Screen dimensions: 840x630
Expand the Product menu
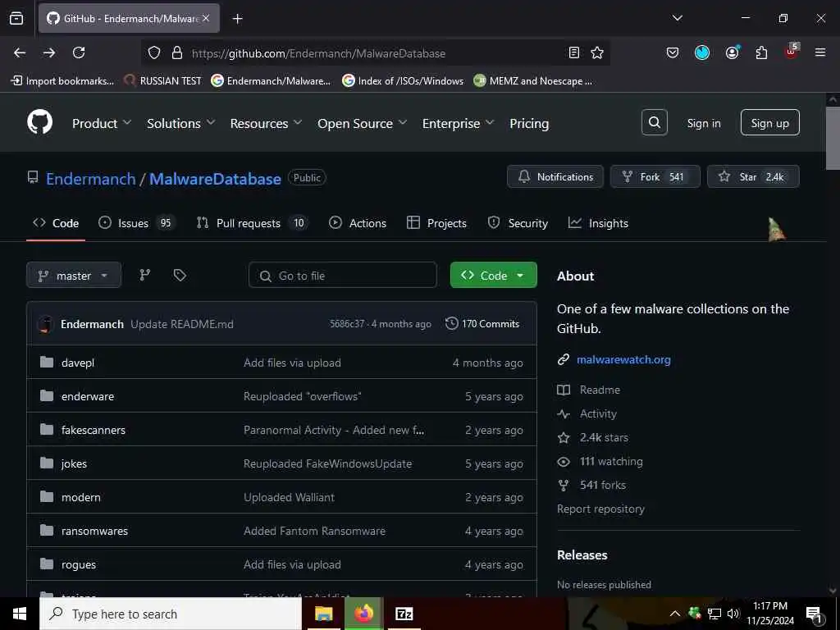pos(102,123)
